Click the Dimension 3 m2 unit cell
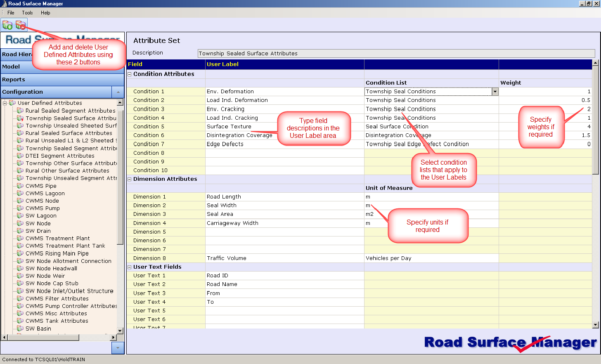The image size is (601, 364). tap(431, 214)
